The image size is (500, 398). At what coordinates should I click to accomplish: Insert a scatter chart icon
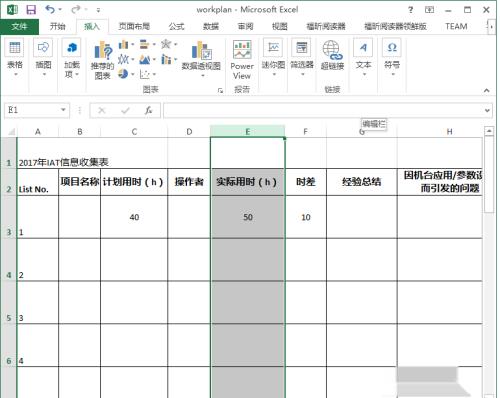pyautogui.click(x=145, y=74)
